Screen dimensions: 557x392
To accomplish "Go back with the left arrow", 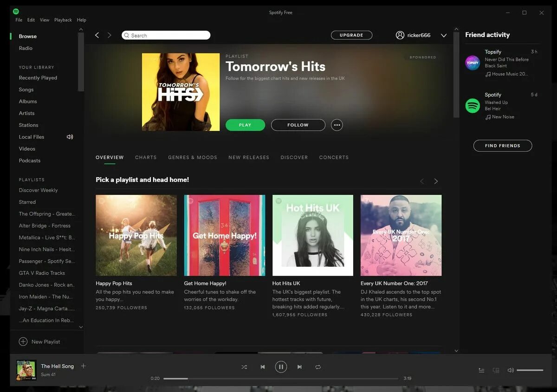I will pyautogui.click(x=97, y=35).
